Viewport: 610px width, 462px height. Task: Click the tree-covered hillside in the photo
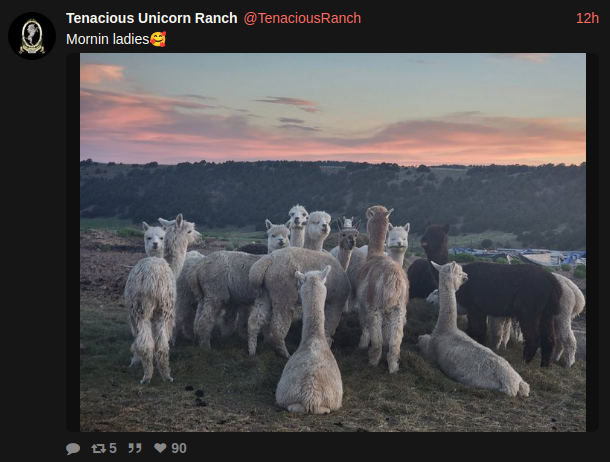pos(333,194)
